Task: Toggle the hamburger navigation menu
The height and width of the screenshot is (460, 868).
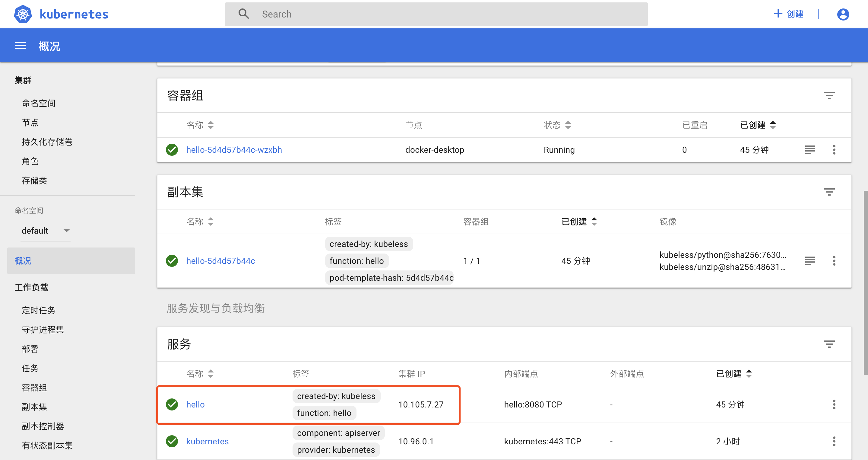Action: [21, 46]
